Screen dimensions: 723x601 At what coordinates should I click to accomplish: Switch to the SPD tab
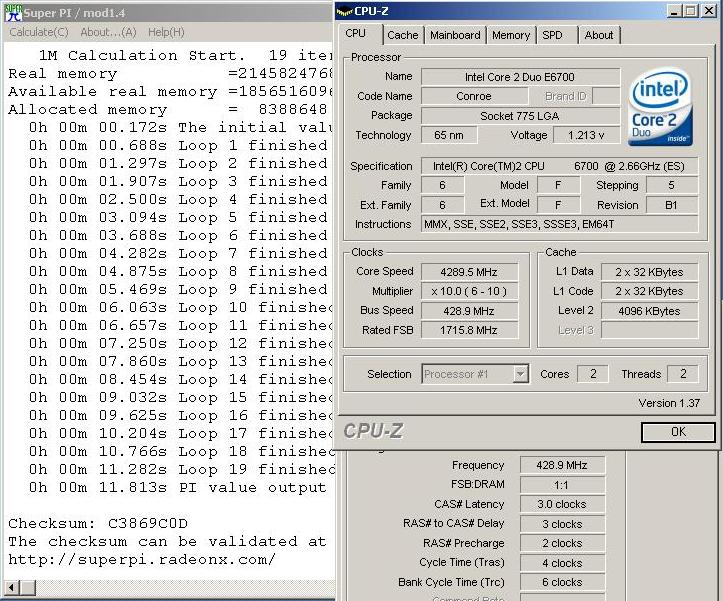click(552, 35)
